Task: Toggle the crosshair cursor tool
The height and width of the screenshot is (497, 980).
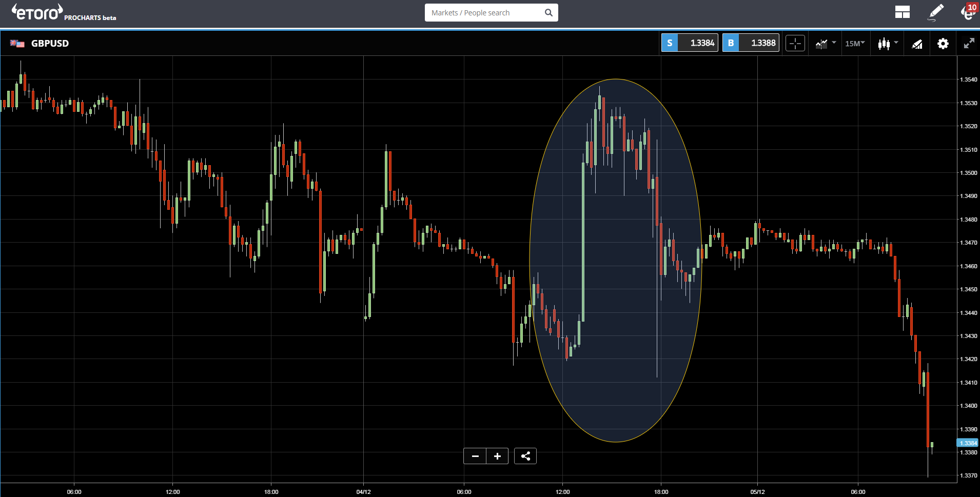Action: (795, 44)
